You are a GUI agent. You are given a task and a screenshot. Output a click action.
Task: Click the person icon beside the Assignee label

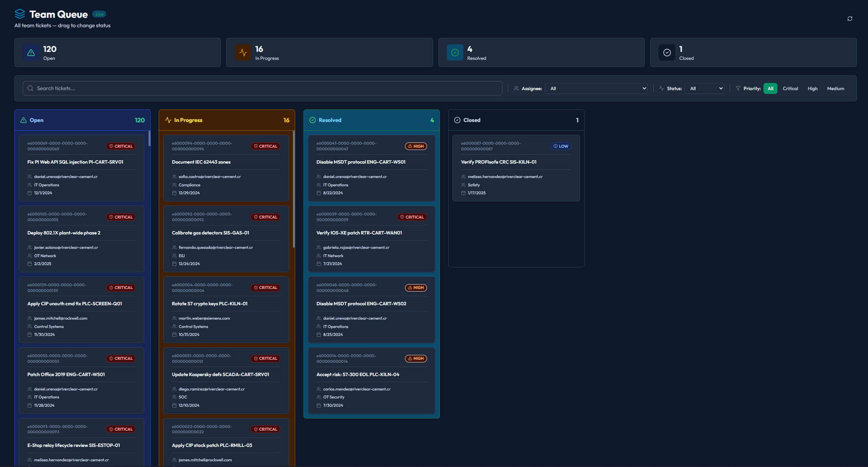coord(516,88)
